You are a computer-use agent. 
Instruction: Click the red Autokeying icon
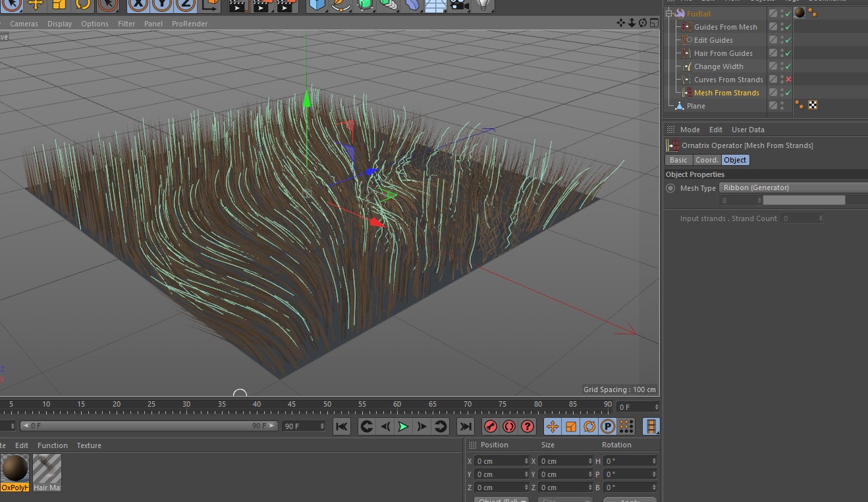509,426
